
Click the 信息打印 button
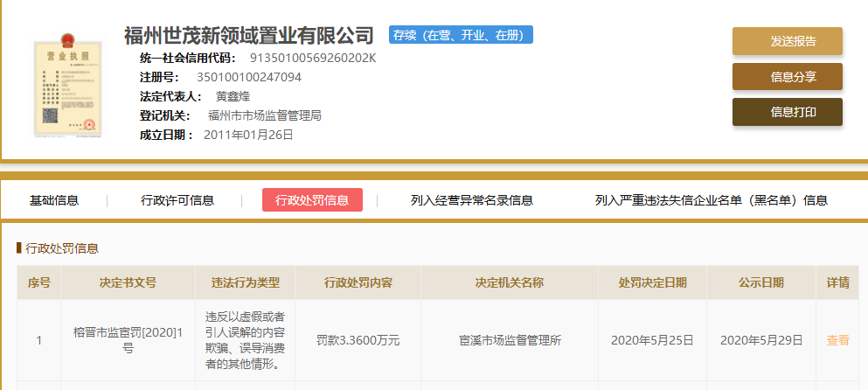click(x=788, y=113)
